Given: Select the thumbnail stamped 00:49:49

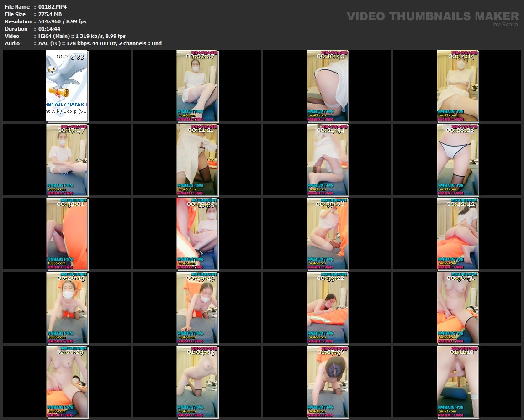Looking at the screenshot, I should (197, 308).
